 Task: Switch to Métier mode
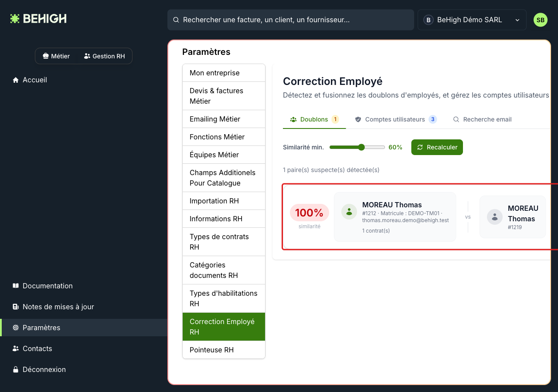(56, 56)
